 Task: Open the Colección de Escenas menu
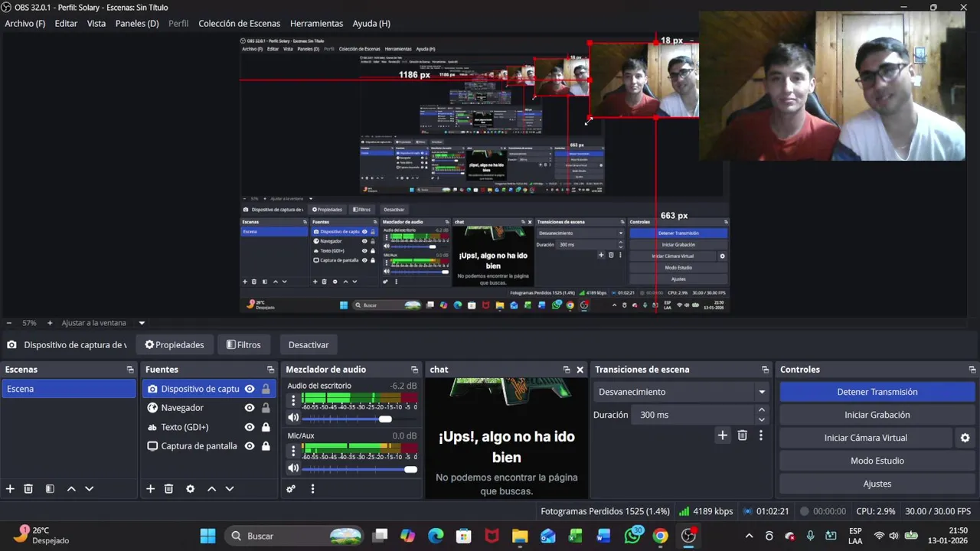click(239, 24)
